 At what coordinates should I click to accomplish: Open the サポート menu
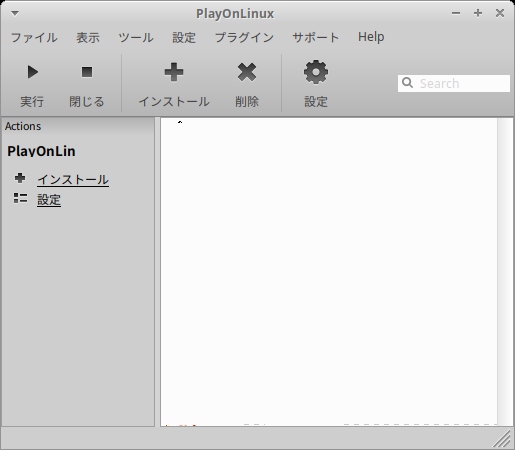point(316,37)
